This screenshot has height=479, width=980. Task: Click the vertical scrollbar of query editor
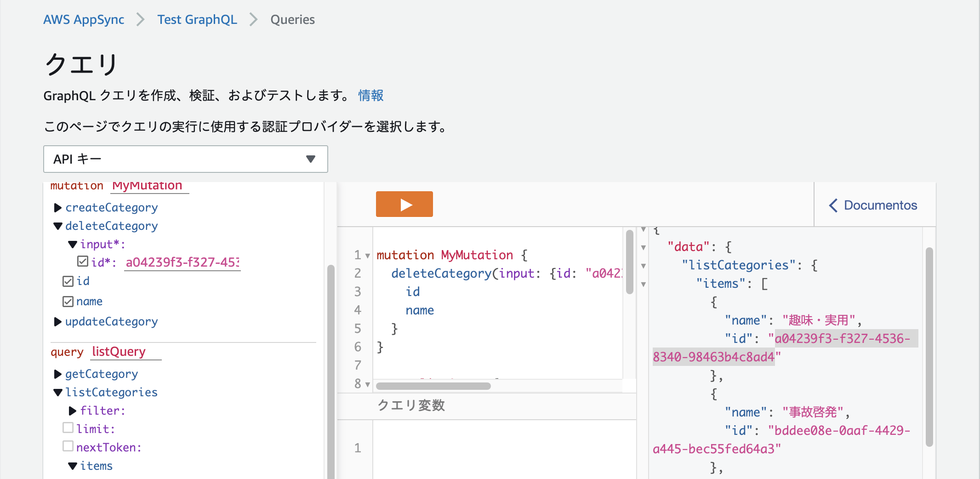(x=630, y=262)
